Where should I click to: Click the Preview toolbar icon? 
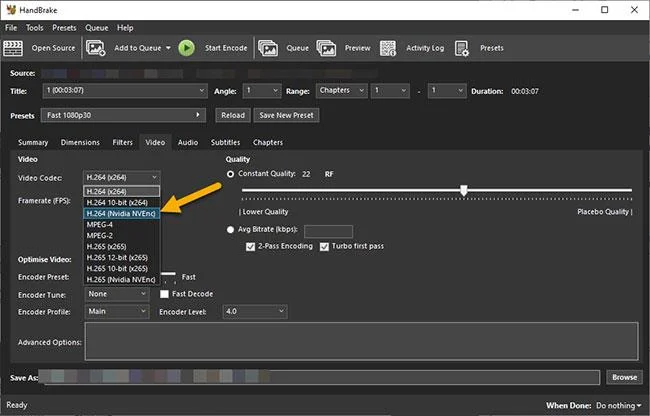coord(326,48)
